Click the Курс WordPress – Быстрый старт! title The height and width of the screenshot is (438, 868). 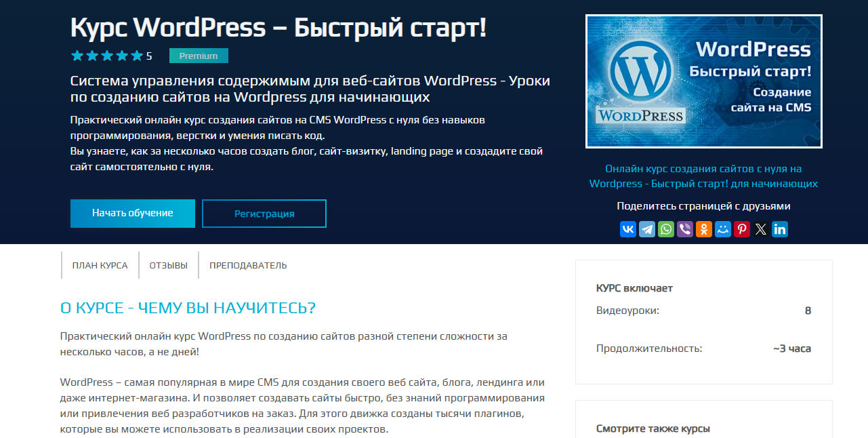click(278, 28)
